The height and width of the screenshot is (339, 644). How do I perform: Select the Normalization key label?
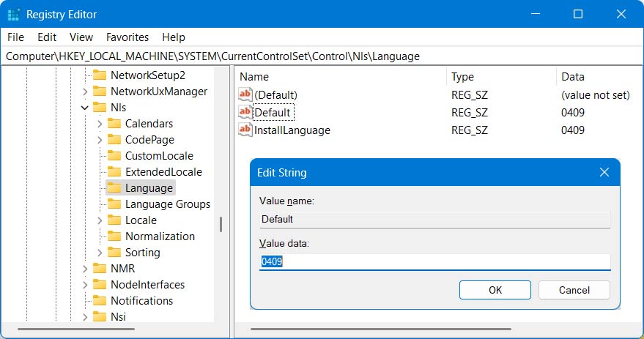[x=160, y=236]
